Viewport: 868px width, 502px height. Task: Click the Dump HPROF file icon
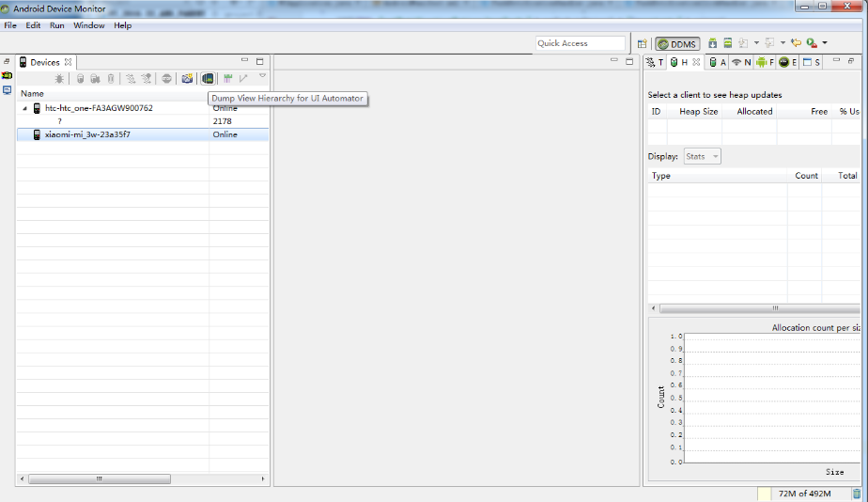point(95,79)
